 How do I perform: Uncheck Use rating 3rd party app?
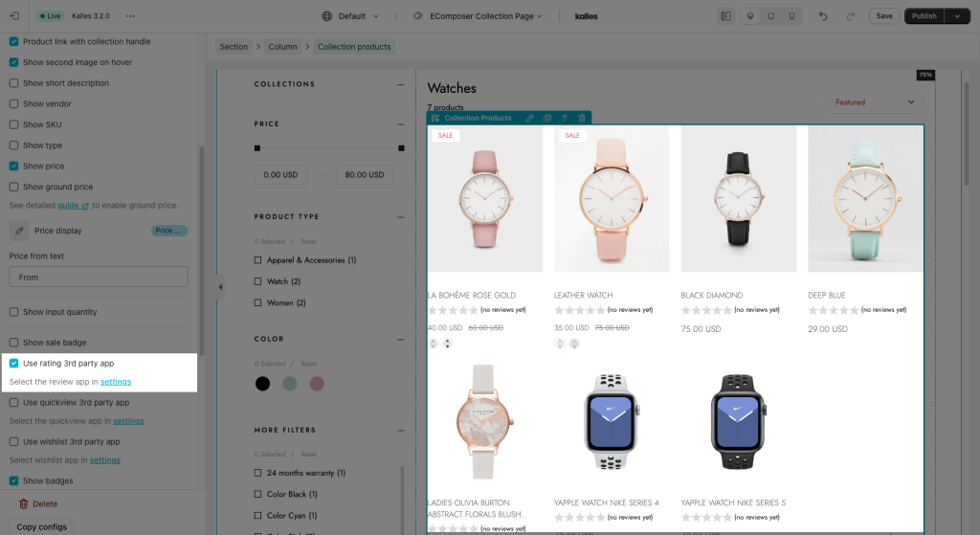point(13,363)
